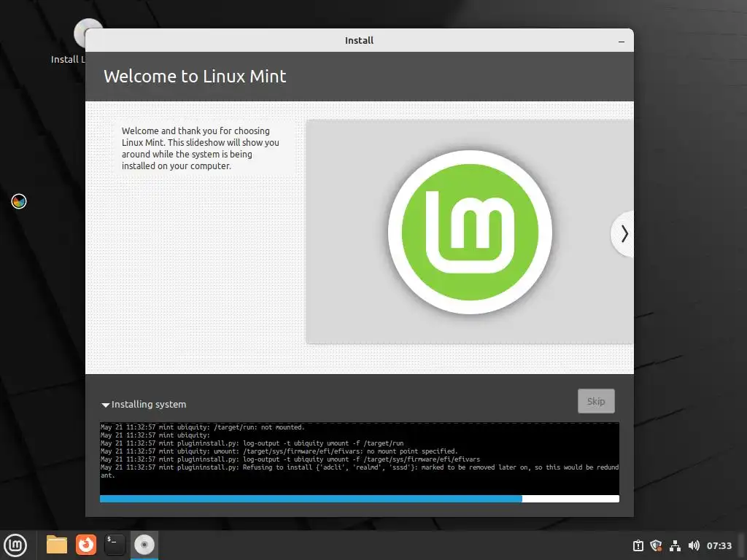Advance slideshow with the next arrow

point(624,234)
